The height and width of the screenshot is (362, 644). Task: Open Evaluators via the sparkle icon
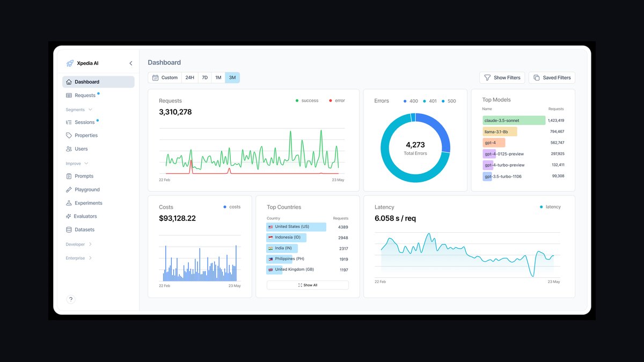click(x=68, y=216)
